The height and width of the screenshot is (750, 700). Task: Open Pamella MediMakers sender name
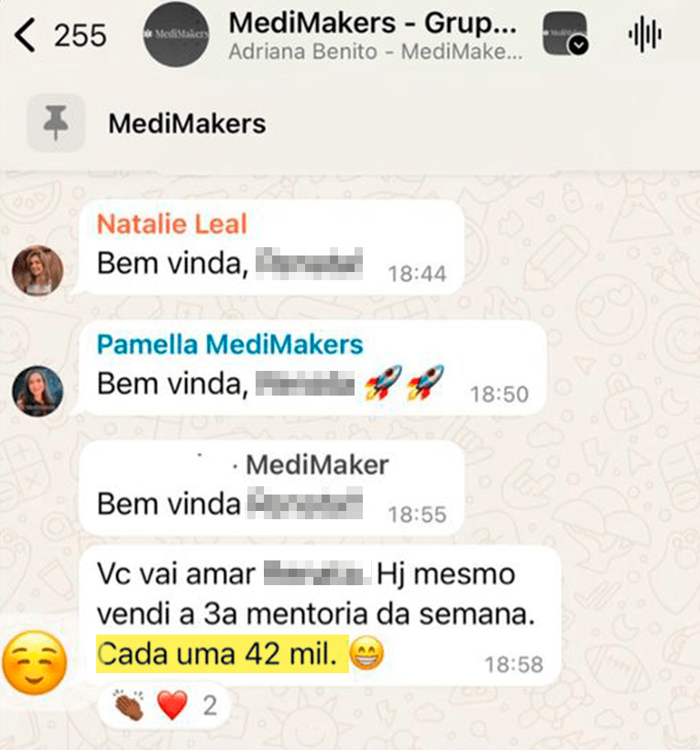pyautogui.click(x=230, y=344)
